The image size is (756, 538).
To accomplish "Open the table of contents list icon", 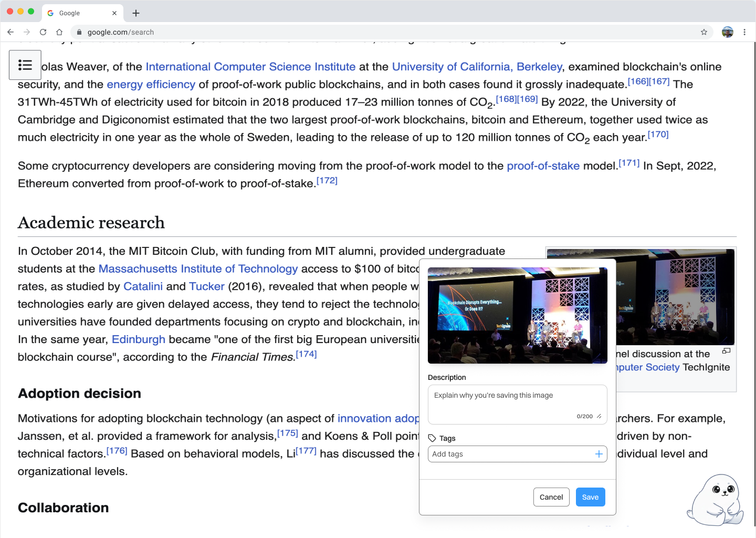I will click(25, 65).
